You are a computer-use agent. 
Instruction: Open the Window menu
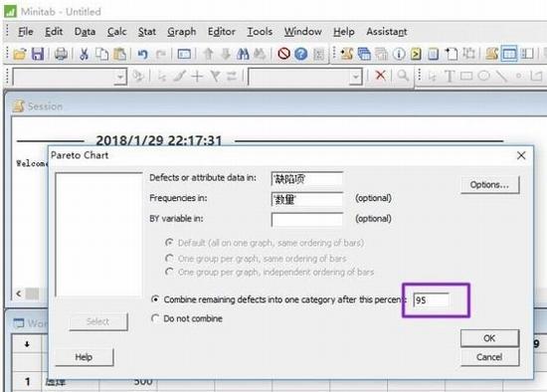pyautogui.click(x=302, y=32)
